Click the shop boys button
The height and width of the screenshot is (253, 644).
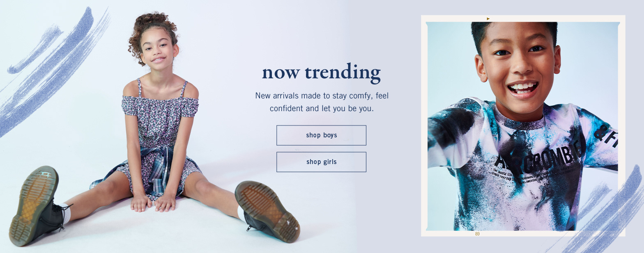click(321, 135)
